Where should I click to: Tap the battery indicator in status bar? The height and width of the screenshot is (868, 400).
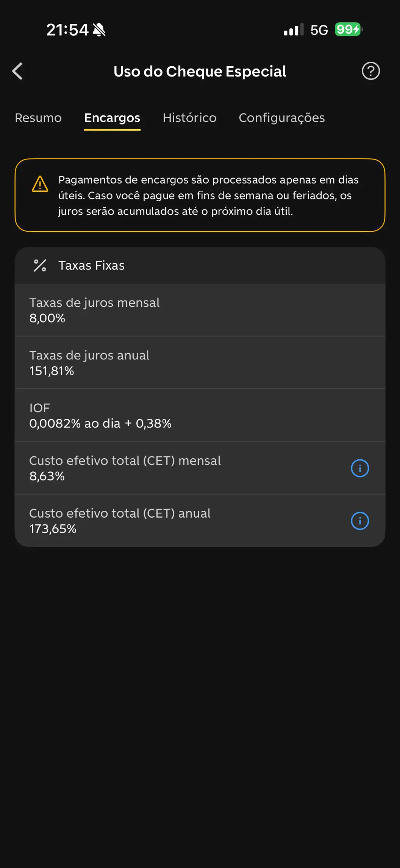348,30
